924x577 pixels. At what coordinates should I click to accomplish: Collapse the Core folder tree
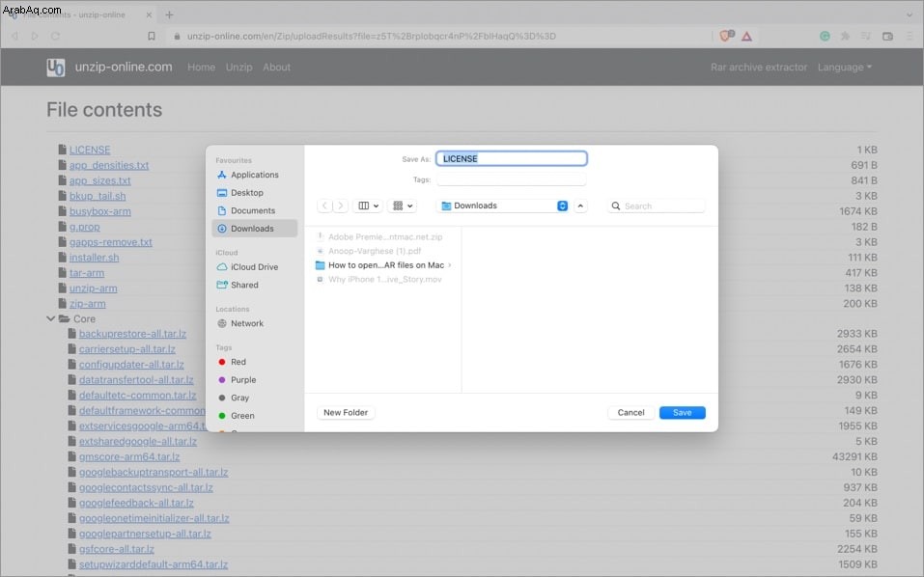(50, 318)
